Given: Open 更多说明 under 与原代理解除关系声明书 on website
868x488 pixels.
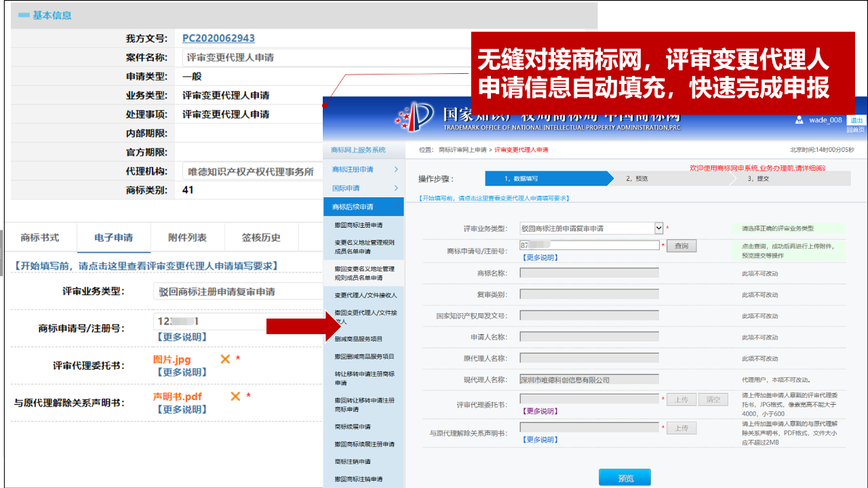Looking at the screenshot, I should pyautogui.click(x=540, y=440).
